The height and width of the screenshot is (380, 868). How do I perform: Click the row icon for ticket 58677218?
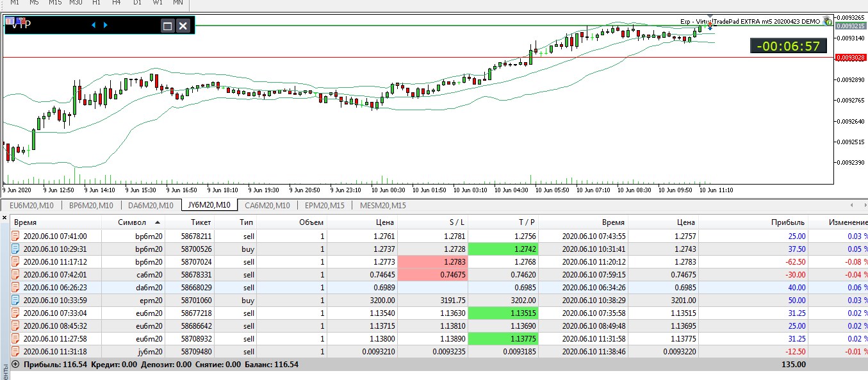pyautogui.click(x=15, y=313)
